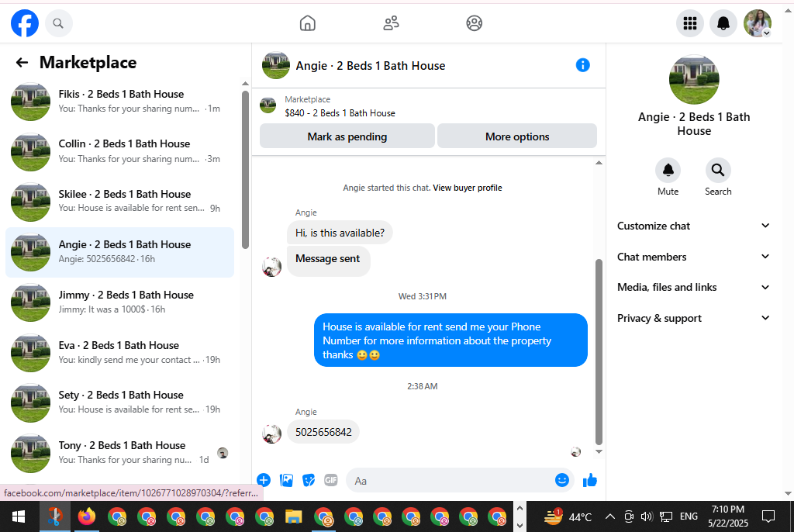794x532 pixels.
Task: Choose a GIF icon
Action: [330, 480]
